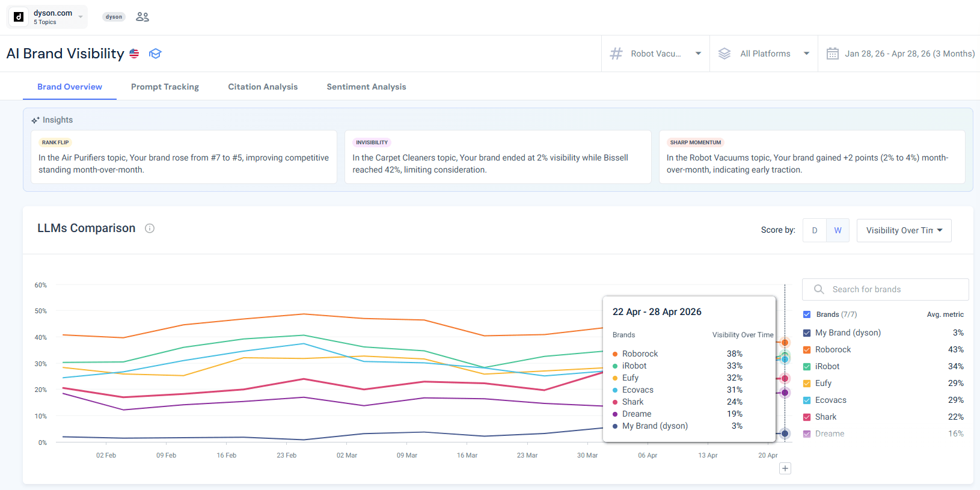Click iRobot's 34% average metric value

coord(956,367)
